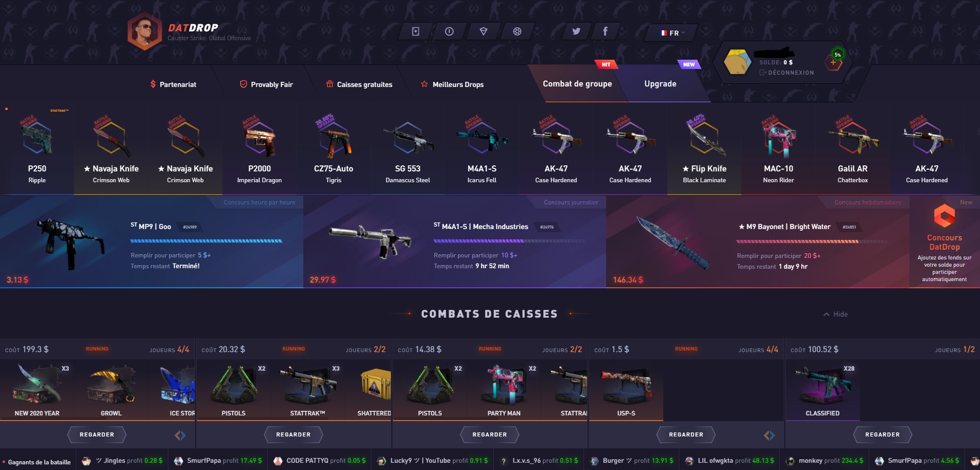Open the clock icon in header
Image resolution: width=980 pixels, height=470 pixels.
(449, 31)
